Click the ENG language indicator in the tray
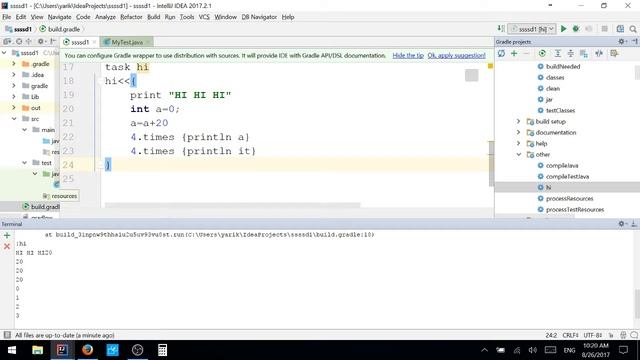This screenshot has height=360, width=640. (569, 350)
